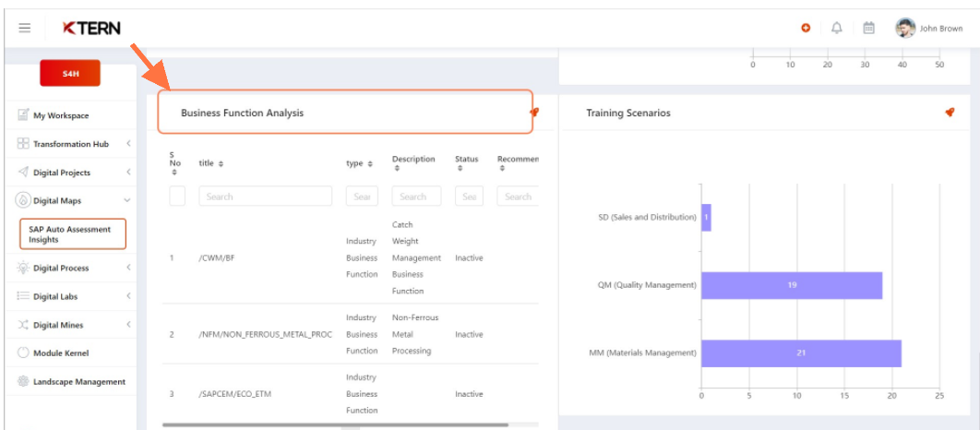This screenshot has width=980, height=430.
Task: Click the Digital Labs list icon
Action: (x=23, y=296)
